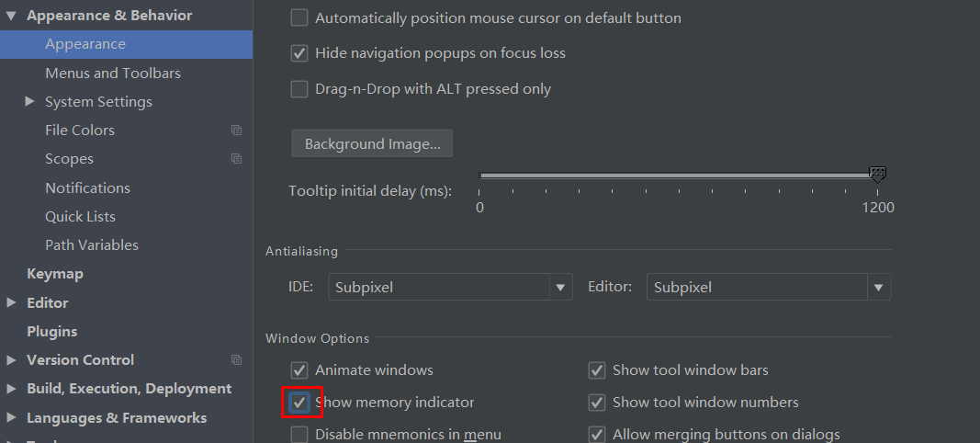The height and width of the screenshot is (443, 980).
Task: Disable Animate windows option
Action: click(x=299, y=370)
